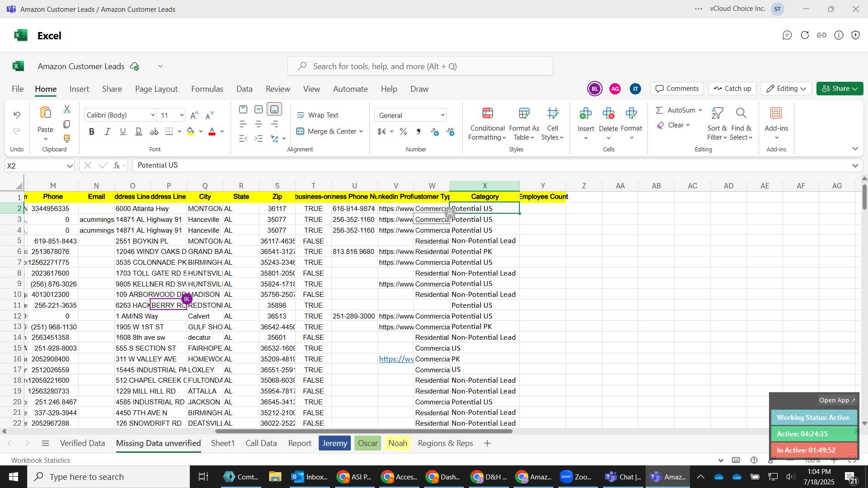The height and width of the screenshot is (488, 868).
Task: Toggle Bold formatting
Action: tap(92, 131)
